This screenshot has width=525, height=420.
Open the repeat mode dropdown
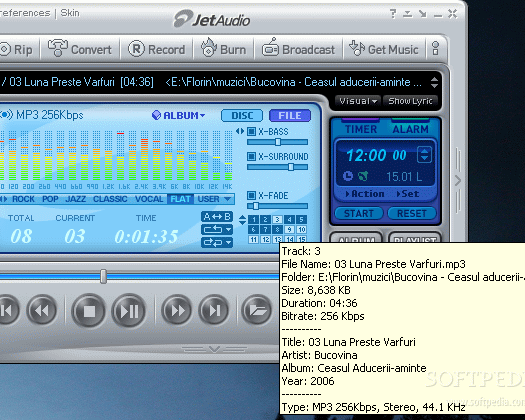click(217, 229)
